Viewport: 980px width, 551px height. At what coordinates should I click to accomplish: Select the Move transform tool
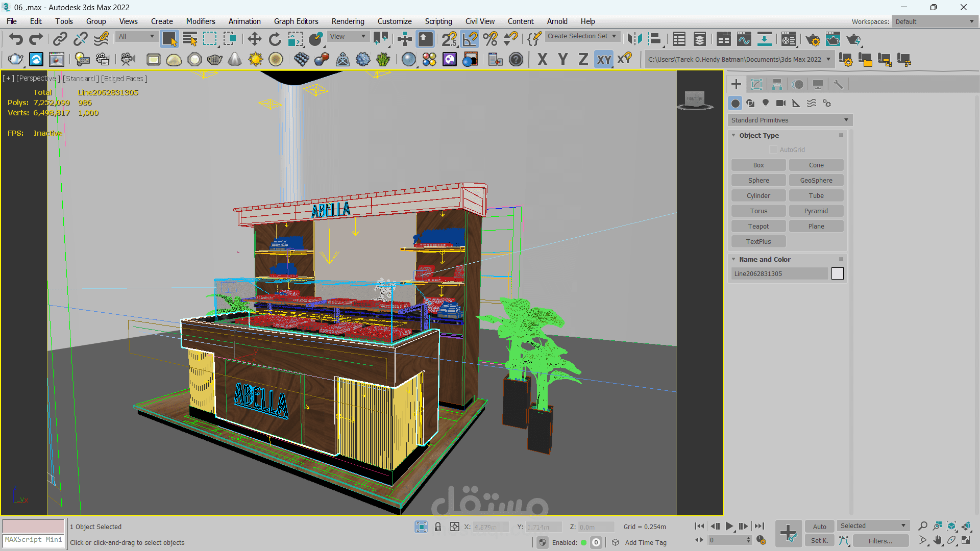click(x=254, y=39)
